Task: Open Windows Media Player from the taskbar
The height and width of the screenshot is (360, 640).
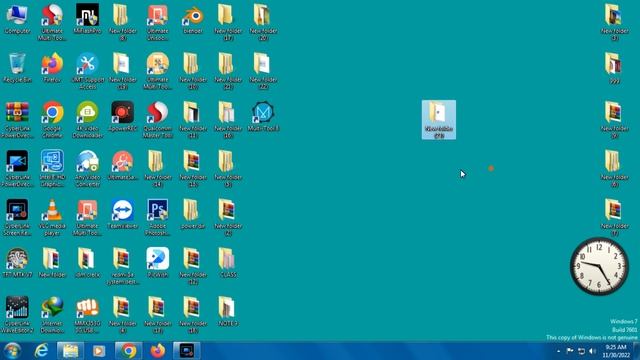Action: pyautogui.click(x=99, y=351)
